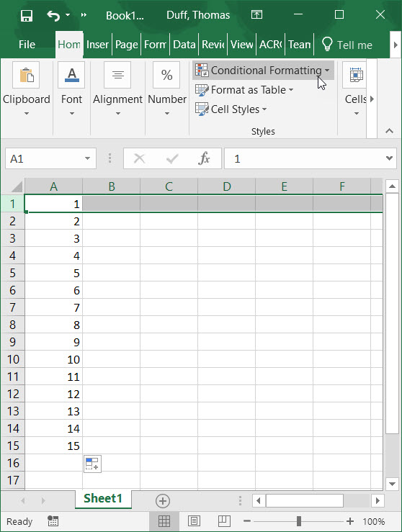Click the Auto Fill Options icon

[92, 464]
